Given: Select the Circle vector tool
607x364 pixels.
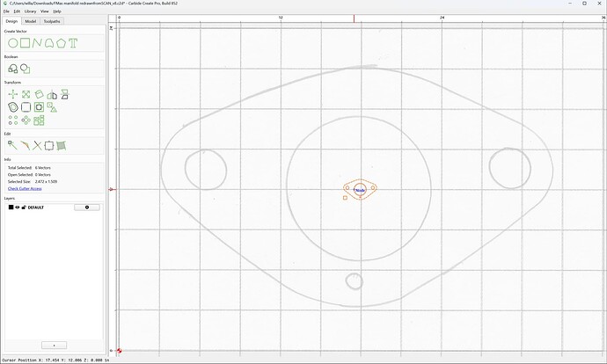Looking at the screenshot, I should tap(13, 43).
